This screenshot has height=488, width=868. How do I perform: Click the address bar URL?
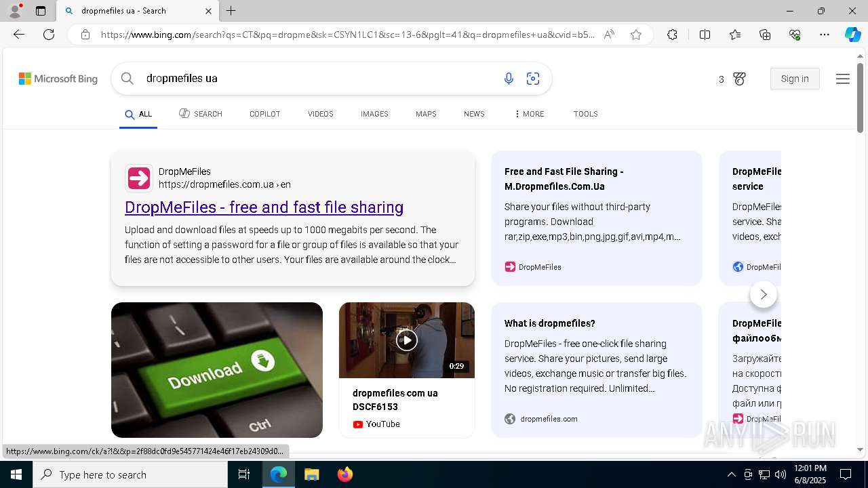point(347,35)
